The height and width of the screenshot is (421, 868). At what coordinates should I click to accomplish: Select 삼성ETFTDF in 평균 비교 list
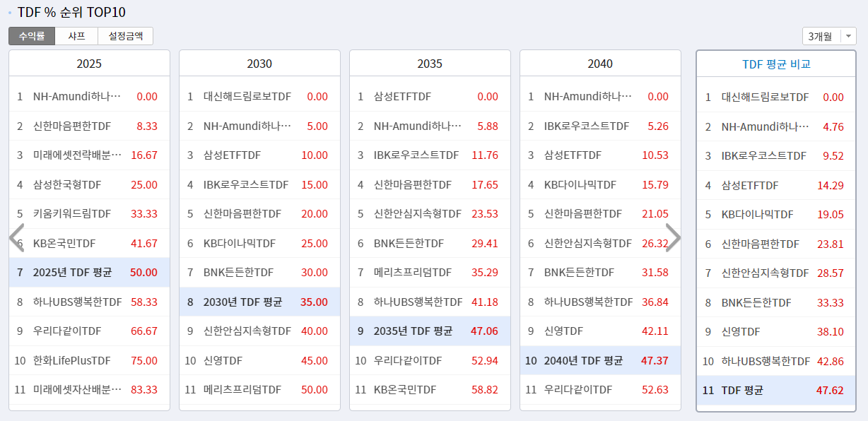(776, 185)
